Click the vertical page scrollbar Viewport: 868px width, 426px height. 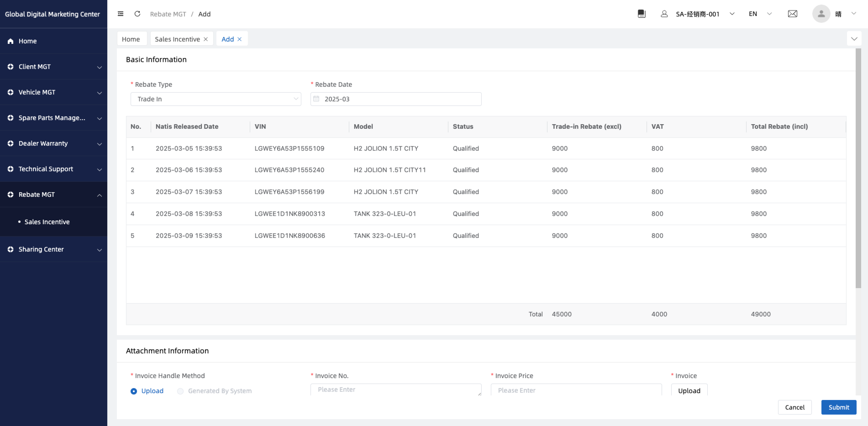tap(858, 169)
